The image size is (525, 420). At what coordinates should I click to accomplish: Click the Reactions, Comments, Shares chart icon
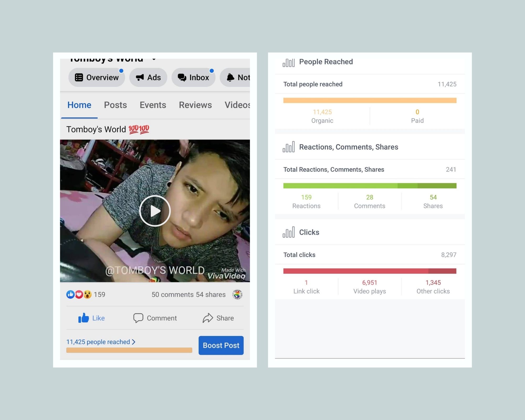pos(288,147)
